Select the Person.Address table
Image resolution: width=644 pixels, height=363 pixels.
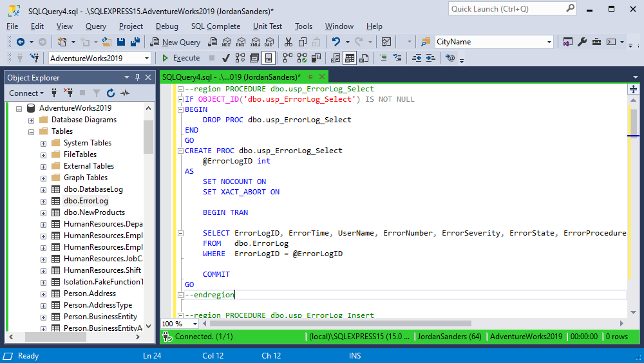90,293
